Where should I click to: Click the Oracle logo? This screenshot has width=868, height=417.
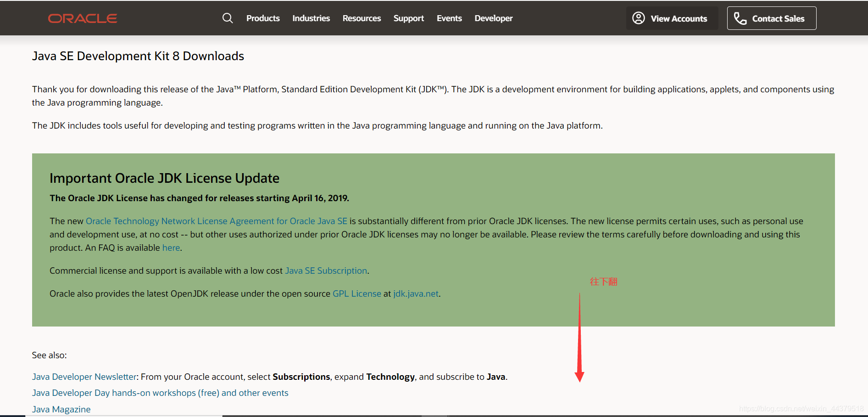(83, 18)
